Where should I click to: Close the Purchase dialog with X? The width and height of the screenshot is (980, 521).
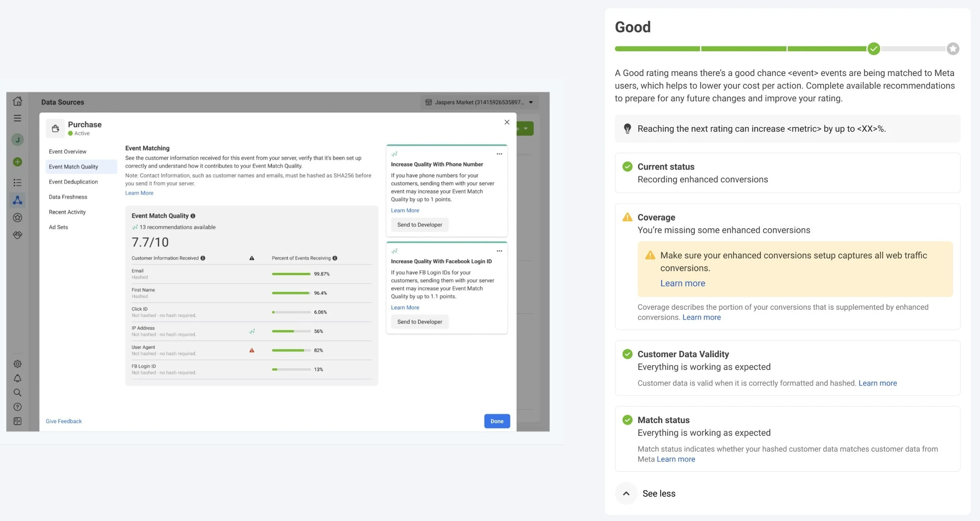pyautogui.click(x=506, y=122)
